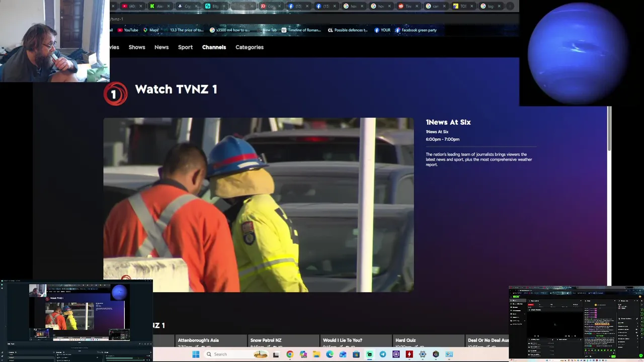Screen dimensions: 644x362
Task: Open Outlook from the taskbar
Action: [x=343, y=354]
